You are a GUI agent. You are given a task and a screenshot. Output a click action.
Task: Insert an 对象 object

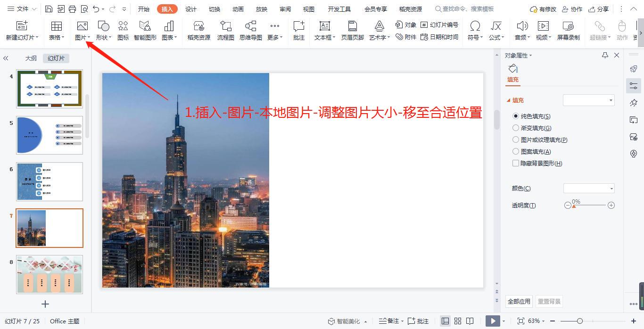click(406, 25)
